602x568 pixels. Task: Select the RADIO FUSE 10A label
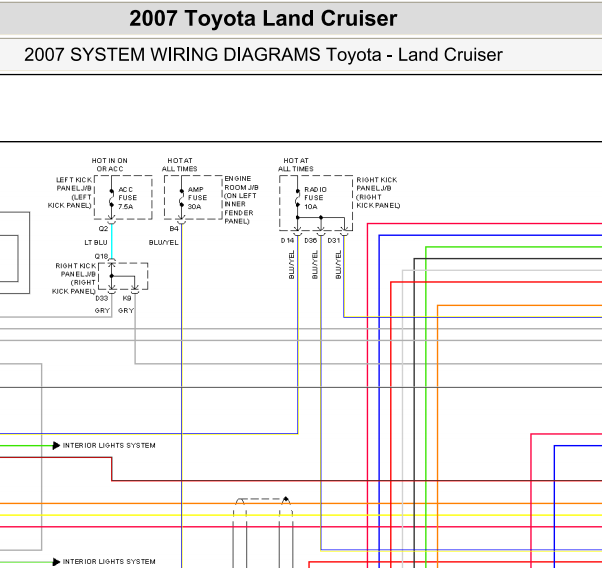(x=315, y=198)
